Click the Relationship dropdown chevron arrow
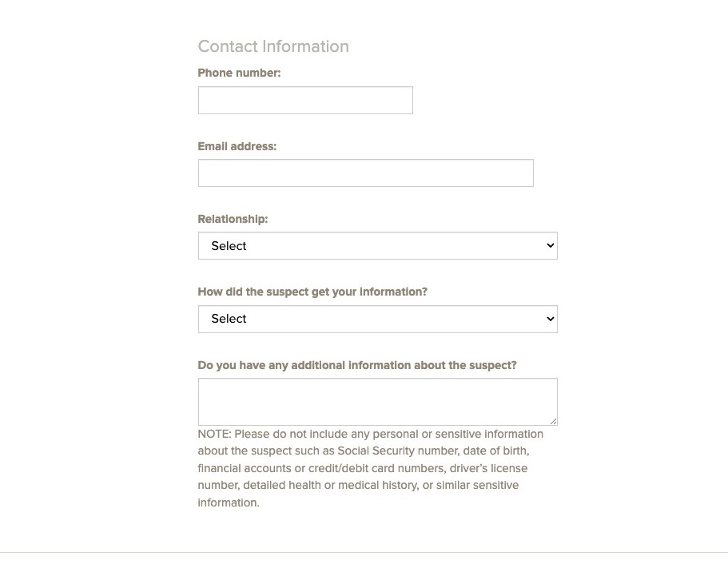This screenshot has height=564, width=728. (550, 246)
